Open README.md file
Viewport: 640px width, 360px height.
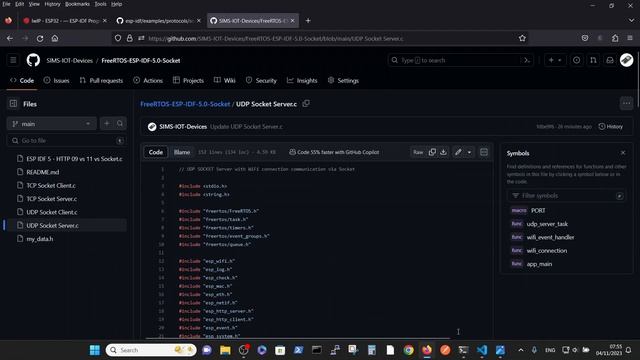42,172
